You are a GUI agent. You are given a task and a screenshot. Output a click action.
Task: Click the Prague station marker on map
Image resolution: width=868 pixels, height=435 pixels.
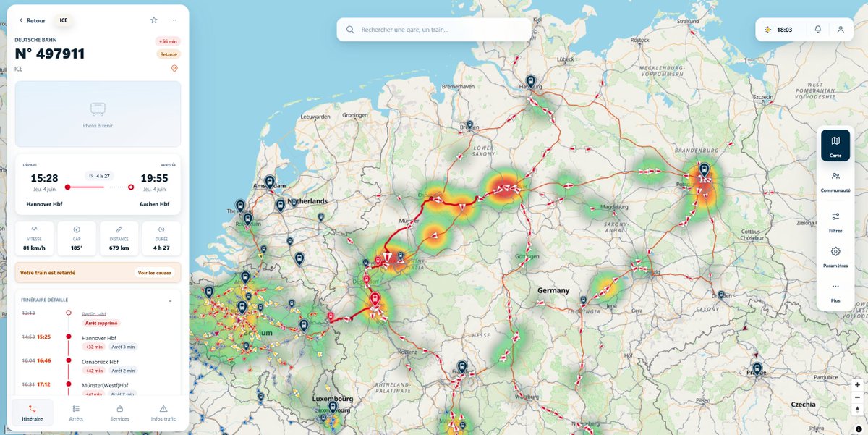(x=757, y=369)
